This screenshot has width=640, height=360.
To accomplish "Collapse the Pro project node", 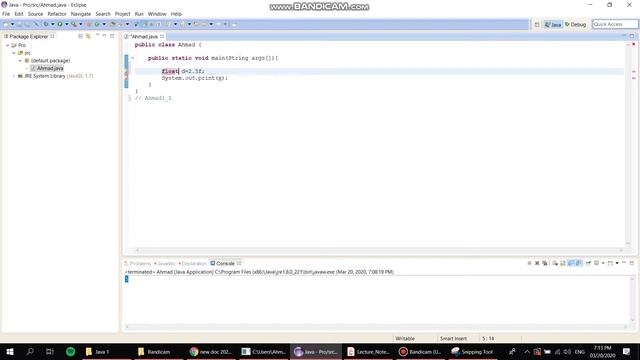I will pos(7,45).
